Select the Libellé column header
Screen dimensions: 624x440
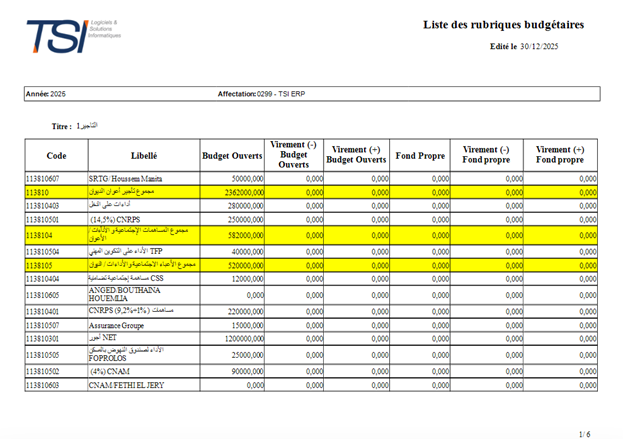tap(144, 156)
